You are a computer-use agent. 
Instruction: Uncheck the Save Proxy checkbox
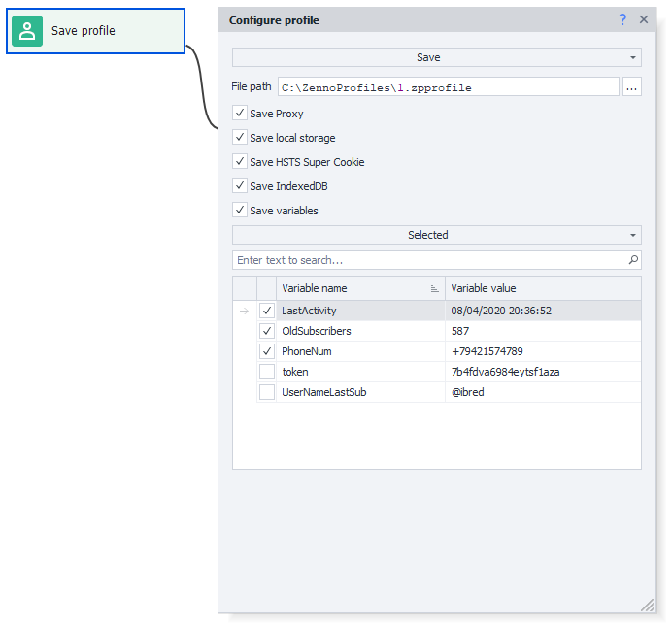click(240, 114)
